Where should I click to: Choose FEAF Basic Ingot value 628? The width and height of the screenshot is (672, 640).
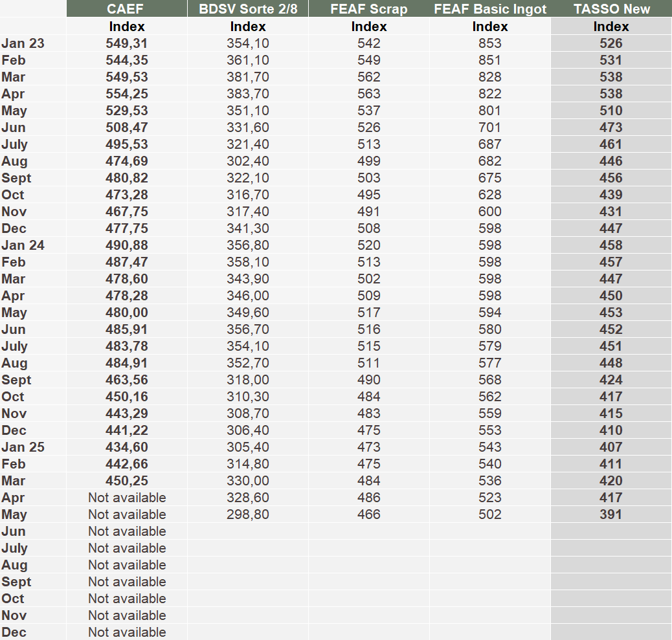[490, 195]
